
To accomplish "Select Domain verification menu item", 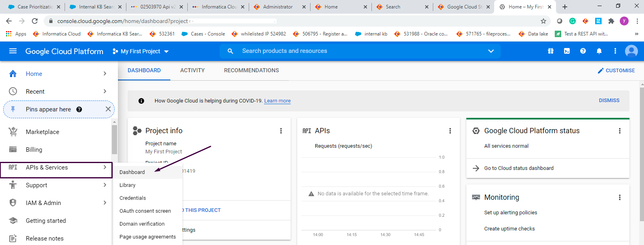I will click(148, 224).
